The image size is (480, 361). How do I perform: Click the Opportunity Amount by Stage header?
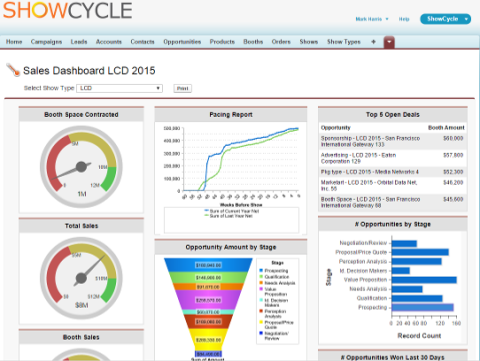click(231, 247)
